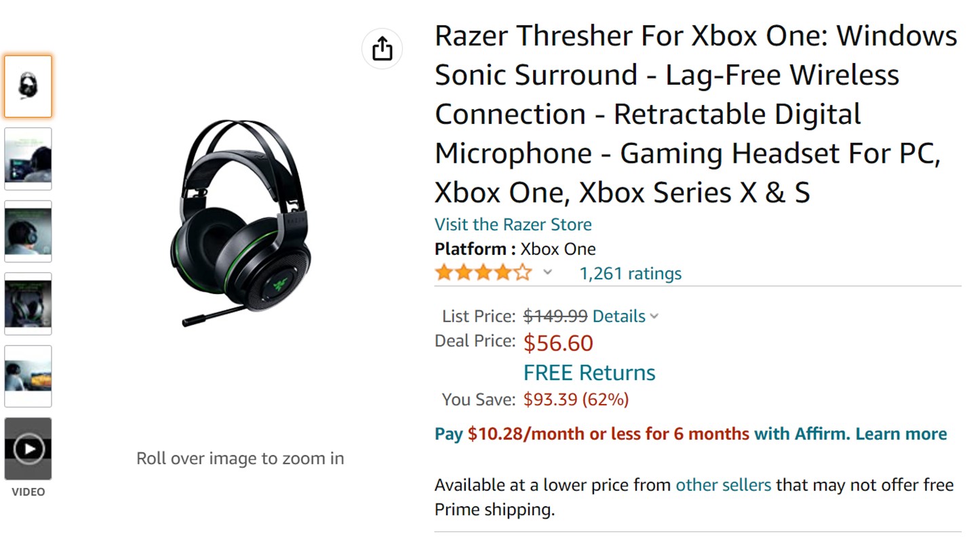
Task: Visit the Razer Store link
Action: [x=513, y=224]
